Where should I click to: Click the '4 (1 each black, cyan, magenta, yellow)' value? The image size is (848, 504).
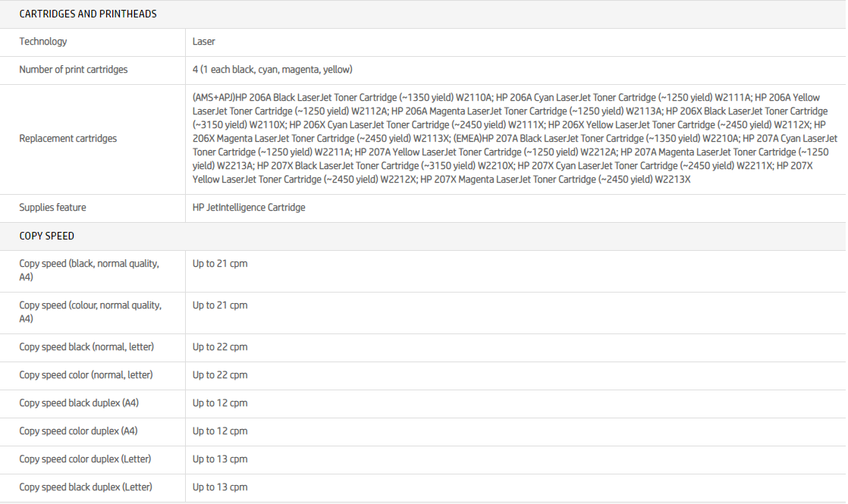272,70
